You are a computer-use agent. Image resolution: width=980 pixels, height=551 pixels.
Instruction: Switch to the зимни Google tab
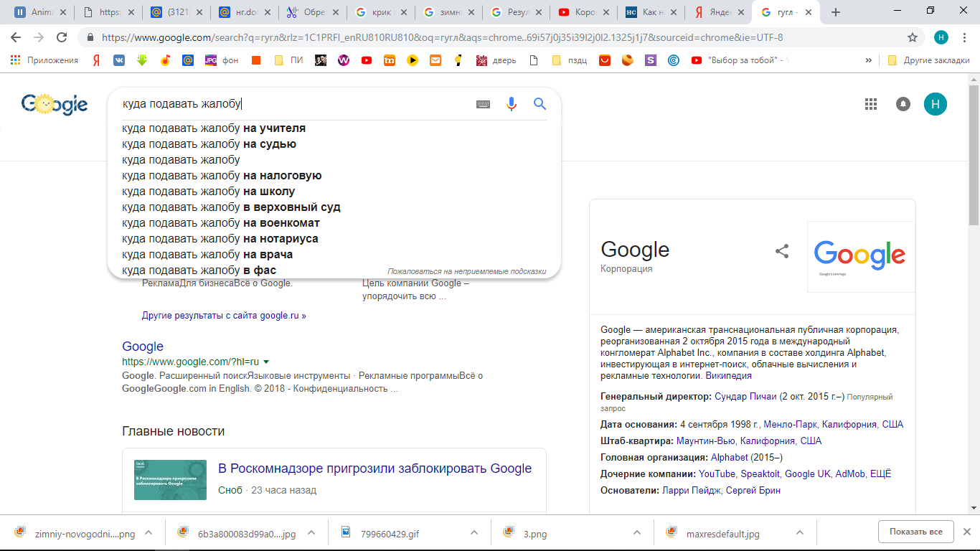pos(447,12)
